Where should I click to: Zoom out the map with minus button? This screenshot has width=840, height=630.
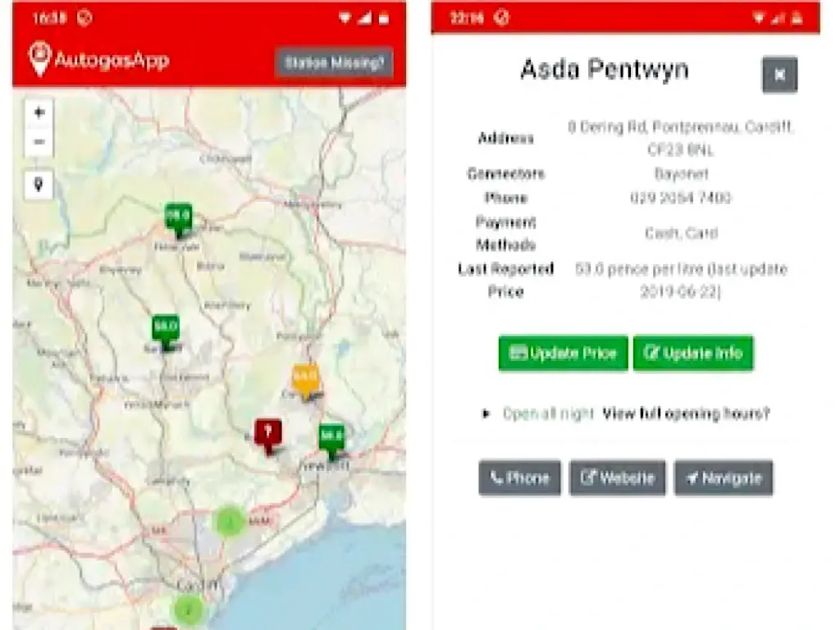click(x=39, y=142)
